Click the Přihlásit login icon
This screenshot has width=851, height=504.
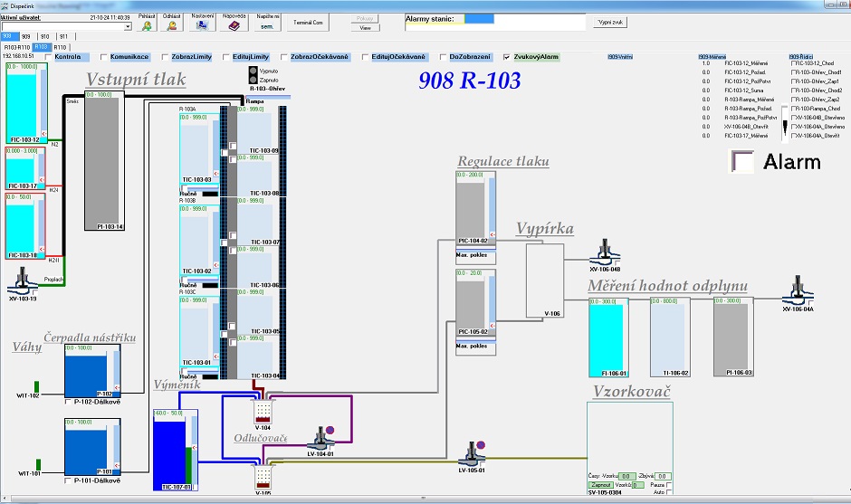pos(148,25)
